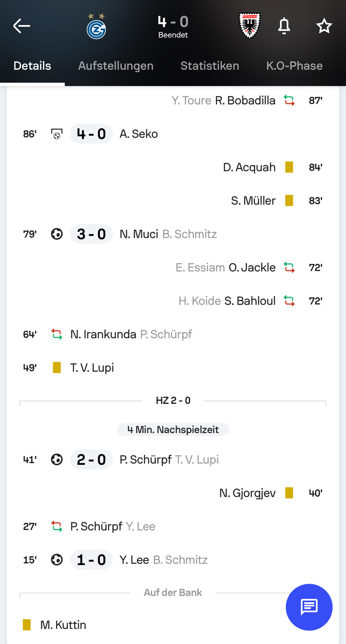Switch to the Aufstellungen tab
This screenshot has height=644, width=346.
pyautogui.click(x=116, y=66)
